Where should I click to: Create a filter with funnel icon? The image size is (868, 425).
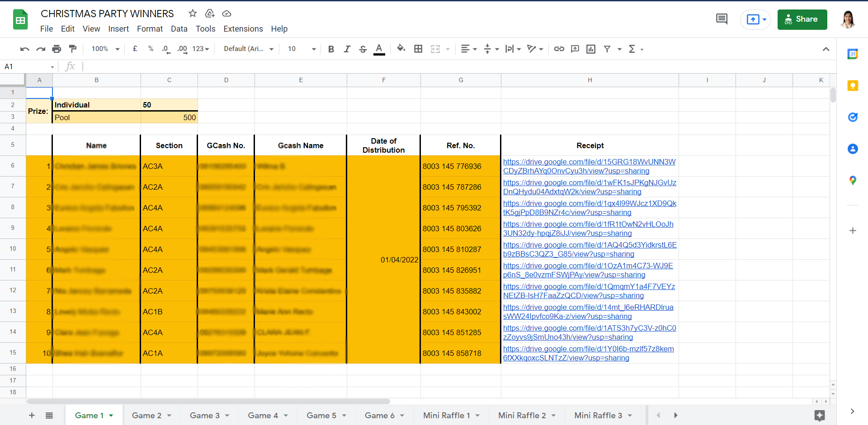coord(607,49)
